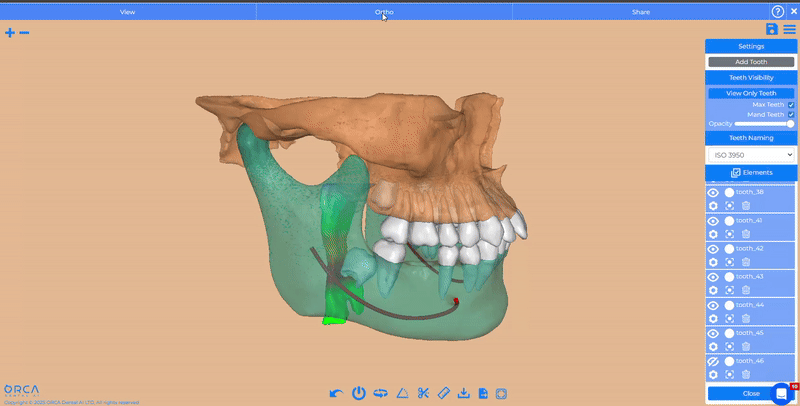Collapse the Elements section header
800x406 pixels.
(751, 173)
